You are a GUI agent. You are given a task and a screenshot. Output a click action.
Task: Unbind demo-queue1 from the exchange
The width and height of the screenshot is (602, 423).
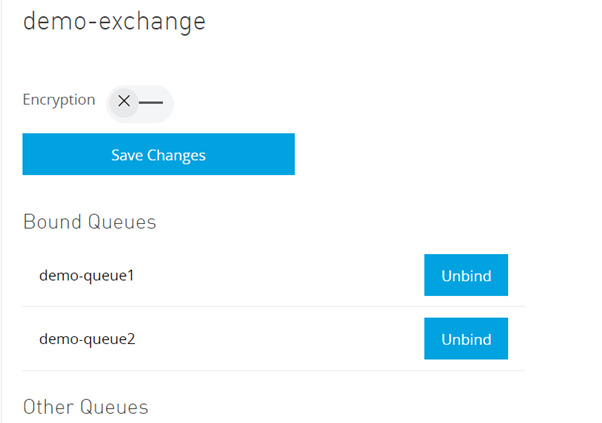point(465,275)
